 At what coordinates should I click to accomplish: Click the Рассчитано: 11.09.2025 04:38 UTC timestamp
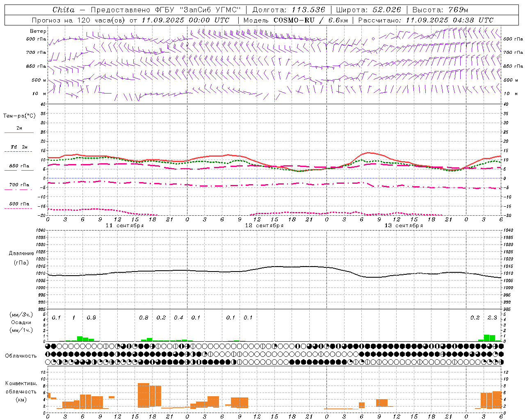pos(426,20)
